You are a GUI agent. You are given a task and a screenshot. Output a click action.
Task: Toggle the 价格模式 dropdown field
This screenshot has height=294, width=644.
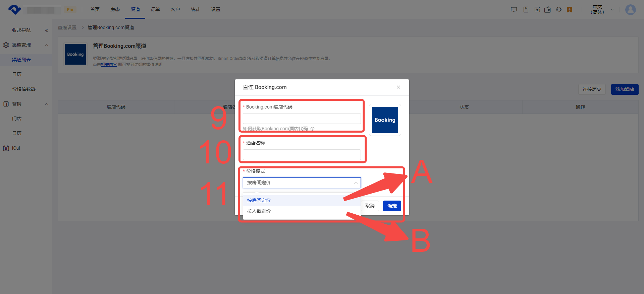click(x=302, y=183)
